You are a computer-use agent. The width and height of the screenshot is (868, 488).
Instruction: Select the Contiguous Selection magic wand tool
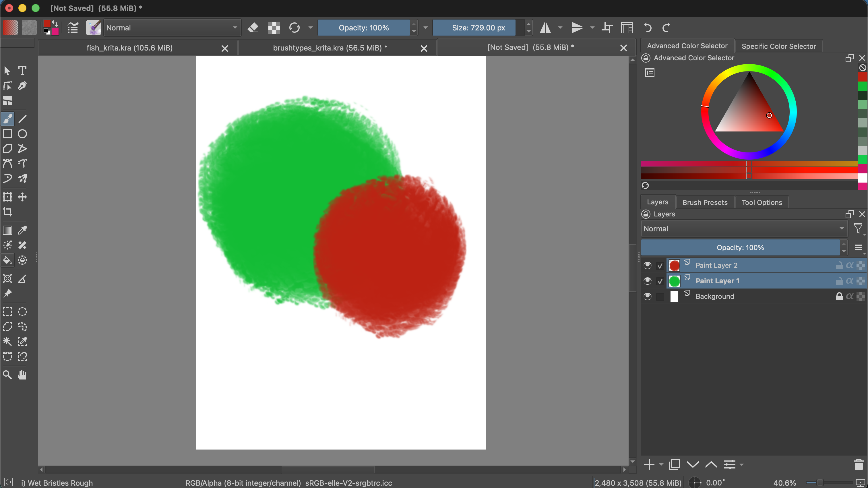click(x=7, y=341)
